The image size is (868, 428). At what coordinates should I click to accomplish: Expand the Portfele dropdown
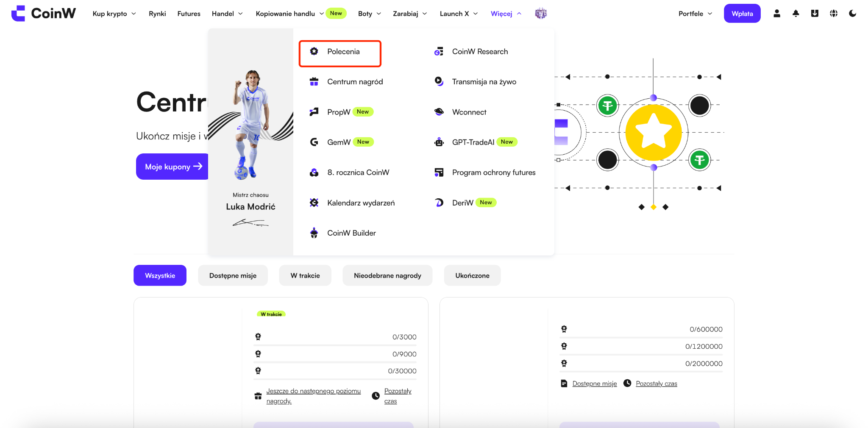696,14
